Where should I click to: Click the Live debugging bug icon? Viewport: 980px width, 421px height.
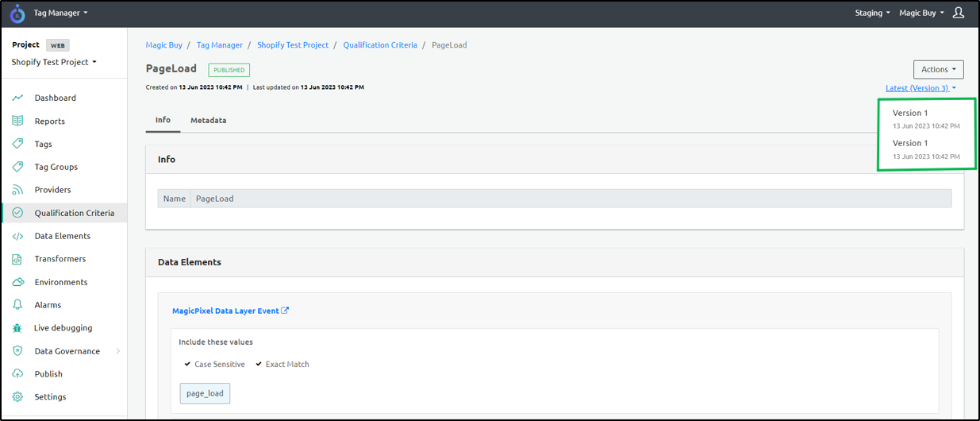point(17,328)
